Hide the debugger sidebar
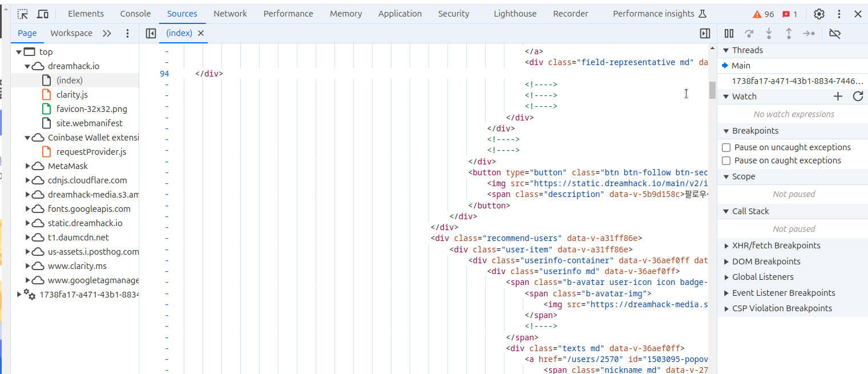868x374 pixels. pyautogui.click(x=705, y=33)
